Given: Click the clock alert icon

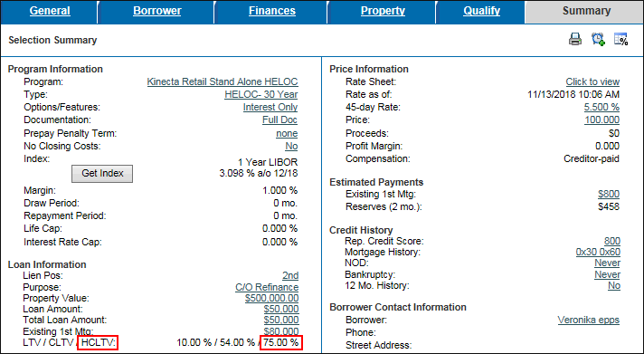Looking at the screenshot, I should coord(598,39).
